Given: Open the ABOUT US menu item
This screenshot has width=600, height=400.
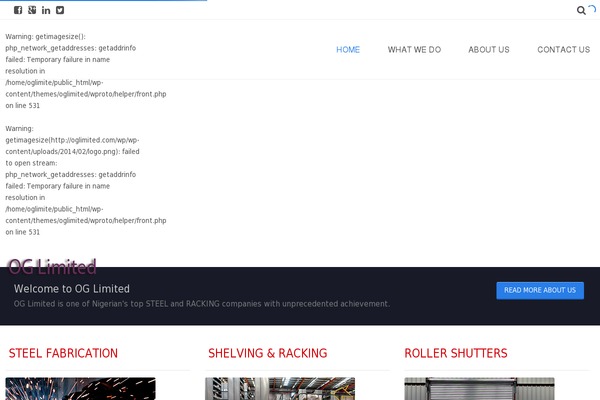Looking at the screenshot, I should click(x=489, y=50).
